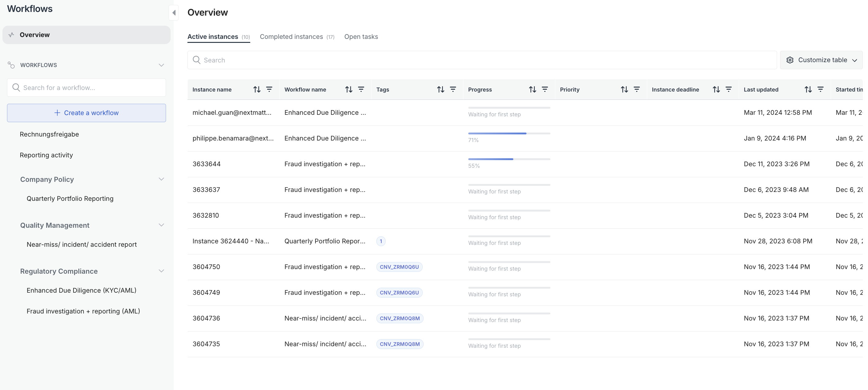
Task: Open the Open tasks tab
Action: click(x=361, y=37)
